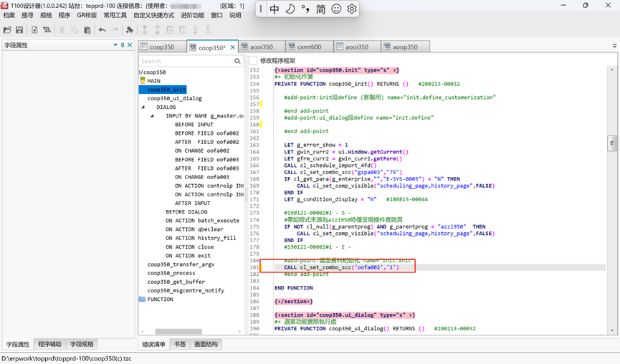
Task: Click the cut scissors toolbar icon
Action: (x=62, y=30)
